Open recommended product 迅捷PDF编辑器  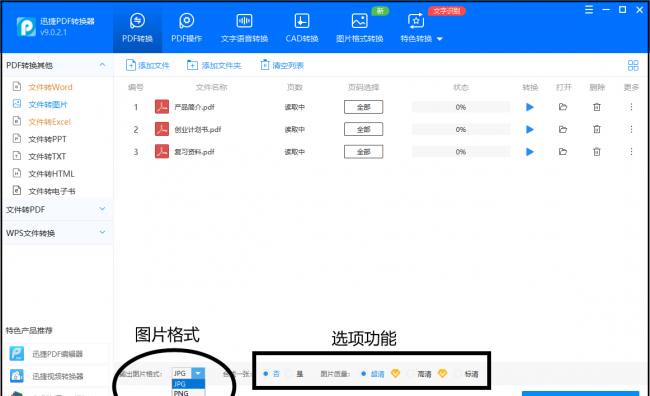pos(57,354)
